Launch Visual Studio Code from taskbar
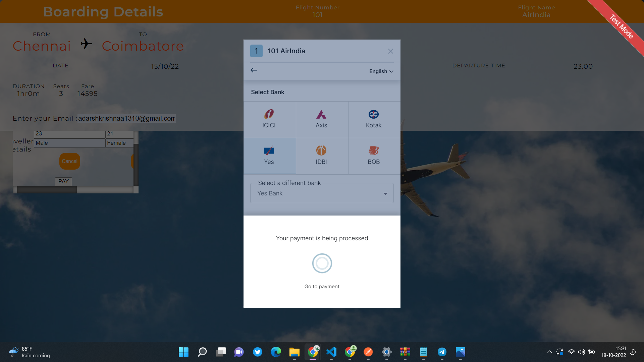The width and height of the screenshot is (644, 362). point(331,352)
